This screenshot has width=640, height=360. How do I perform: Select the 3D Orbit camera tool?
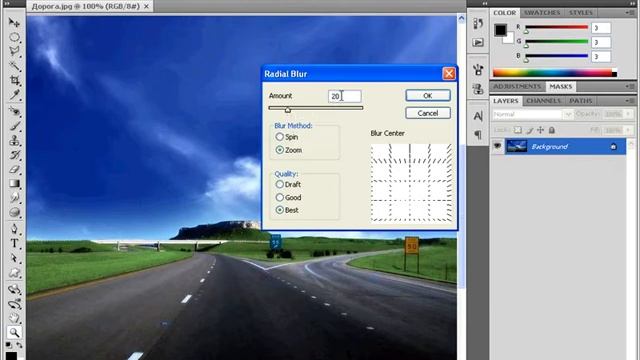(14, 304)
